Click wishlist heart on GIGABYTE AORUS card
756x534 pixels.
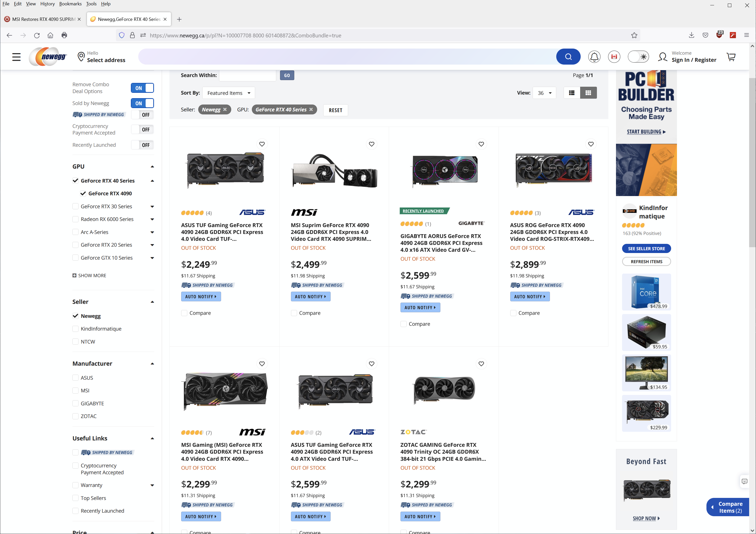(x=481, y=144)
